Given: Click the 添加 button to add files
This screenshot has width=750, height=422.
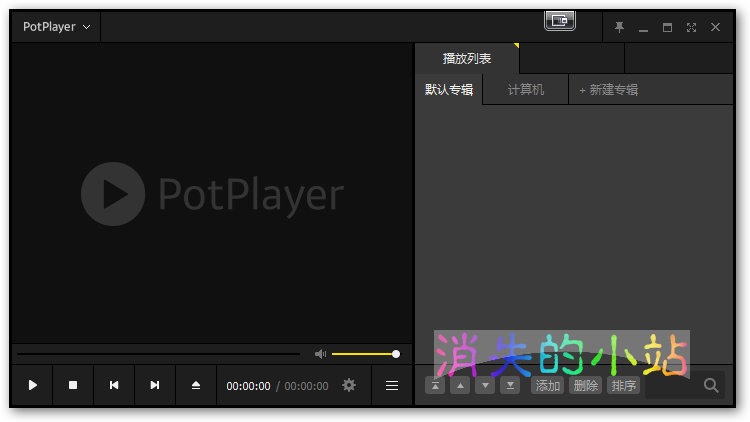Looking at the screenshot, I should click(548, 385).
